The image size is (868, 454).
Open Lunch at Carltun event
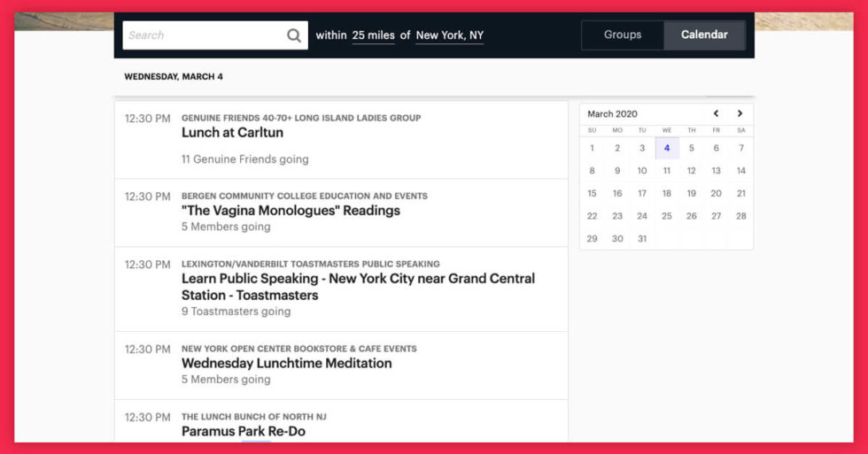point(232,133)
